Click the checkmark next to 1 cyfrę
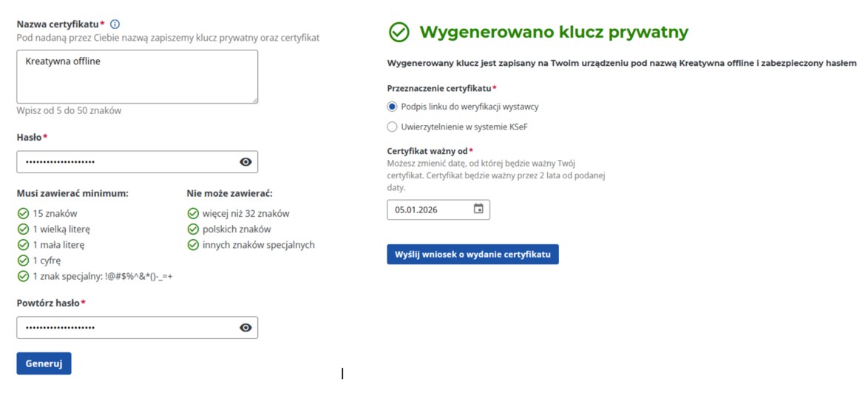The height and width of the screenshot is (413, 868). [23, 261]
